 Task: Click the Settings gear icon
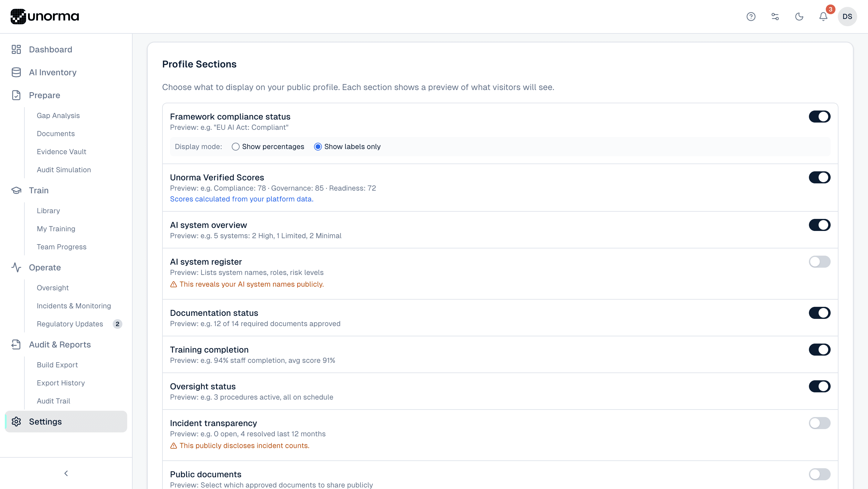coord(16,422)
